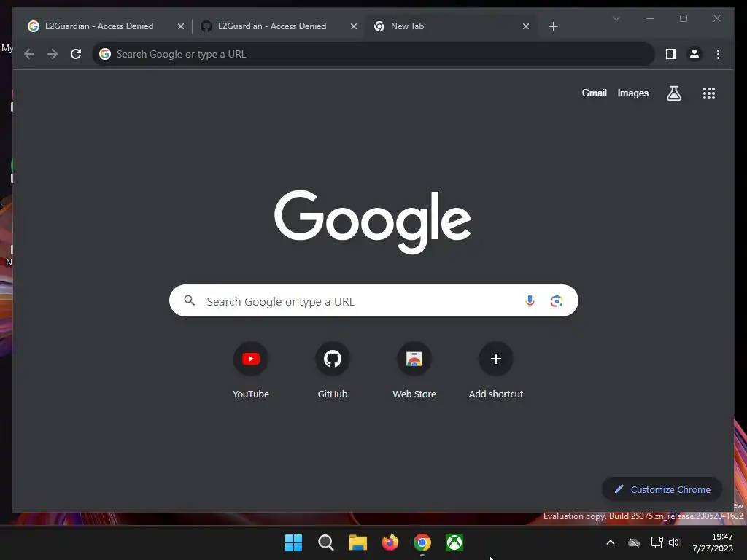Show hidden system tray icons chevron
The width and height of the screenshot is (747, 560).
611,542
